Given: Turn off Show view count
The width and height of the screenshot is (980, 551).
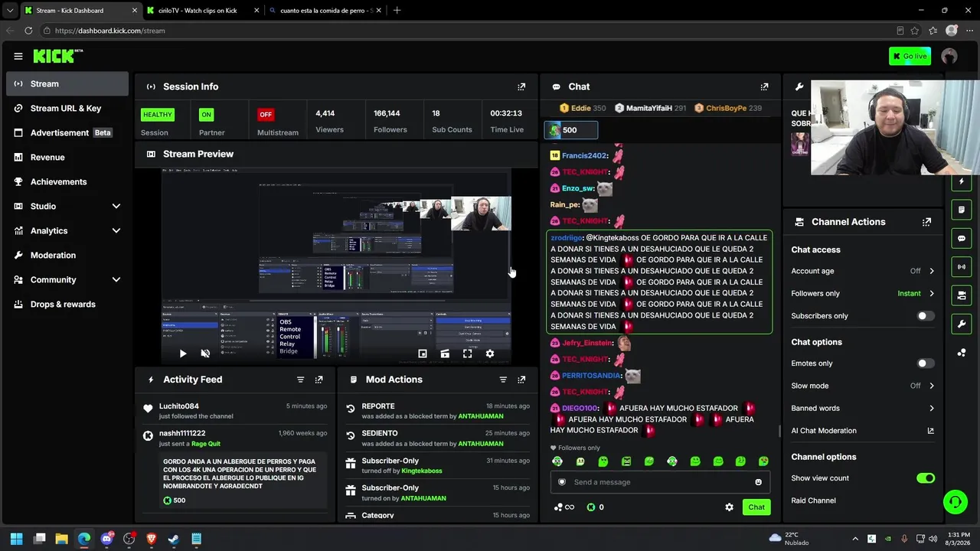Looking at the screenshot, I should point(926,478).
